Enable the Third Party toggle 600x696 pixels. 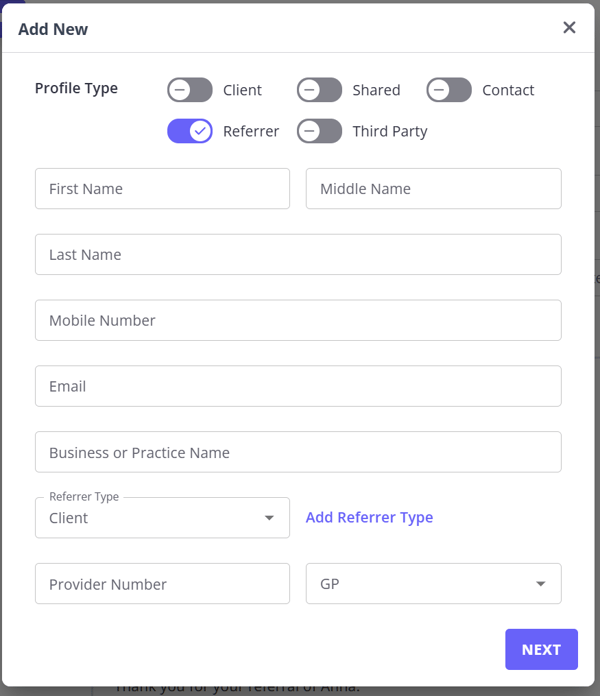[319, 131]
